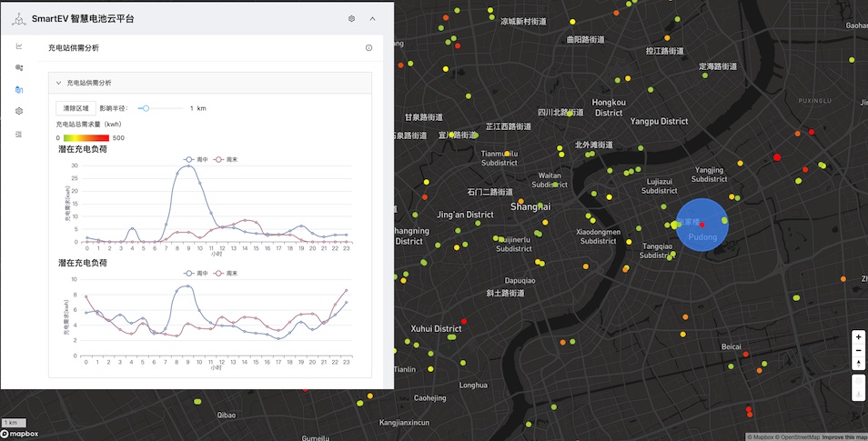Collapse the SmartEV panel with the up chevron

tap(372, 19)
